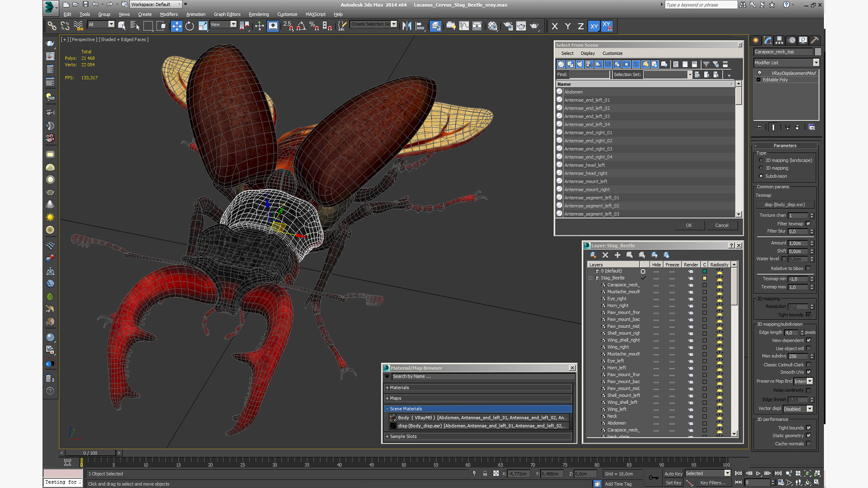Click the disp (Body_disp.exr) texmap button

[785, 205]
